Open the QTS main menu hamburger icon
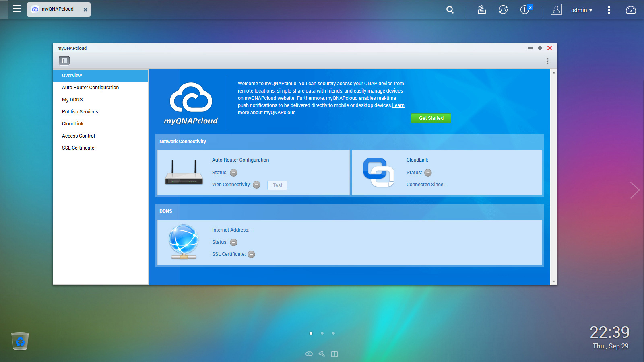644x362 pixels. coord(17,9)
